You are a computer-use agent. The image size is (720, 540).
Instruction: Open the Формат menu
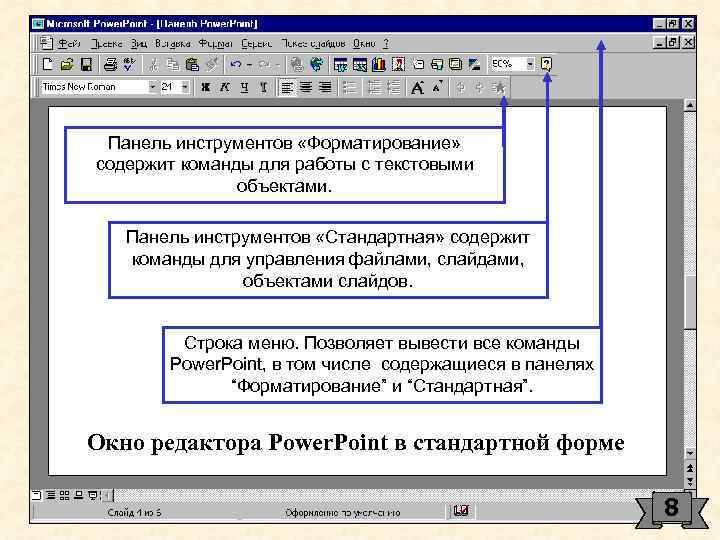[215, 44]
